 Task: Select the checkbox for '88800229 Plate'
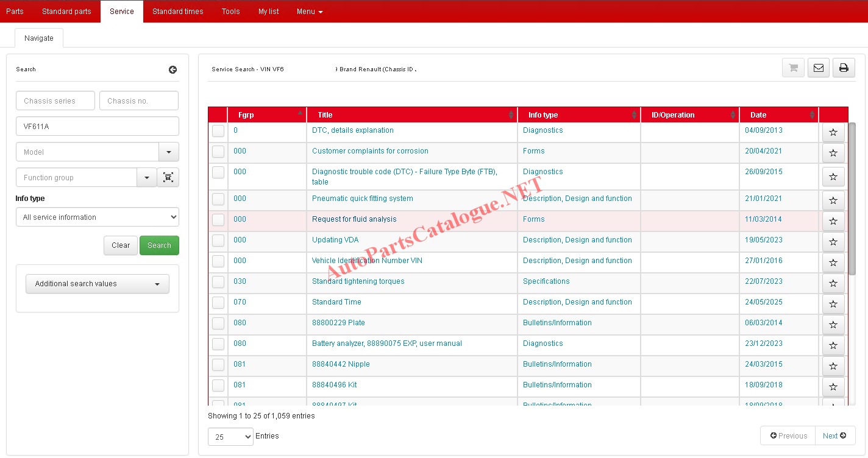coord(218,323)
